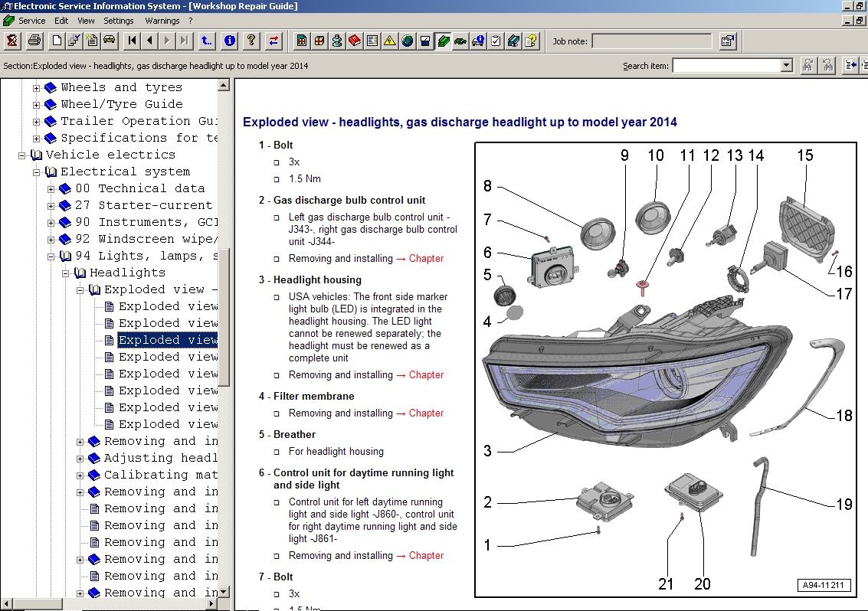This screenshot has height=611, width=868.
Task: Click the car with blue info badge icon
Action: (x=478, y=41)
